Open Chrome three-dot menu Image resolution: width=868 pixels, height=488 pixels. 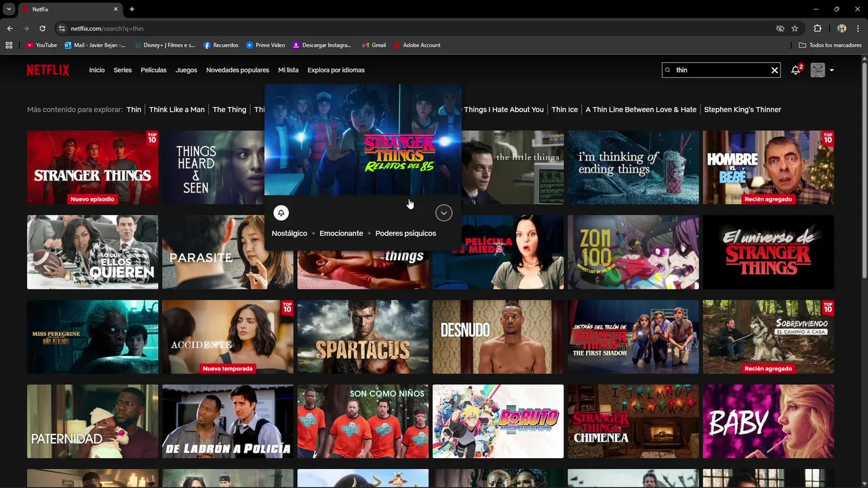(857, 28)
